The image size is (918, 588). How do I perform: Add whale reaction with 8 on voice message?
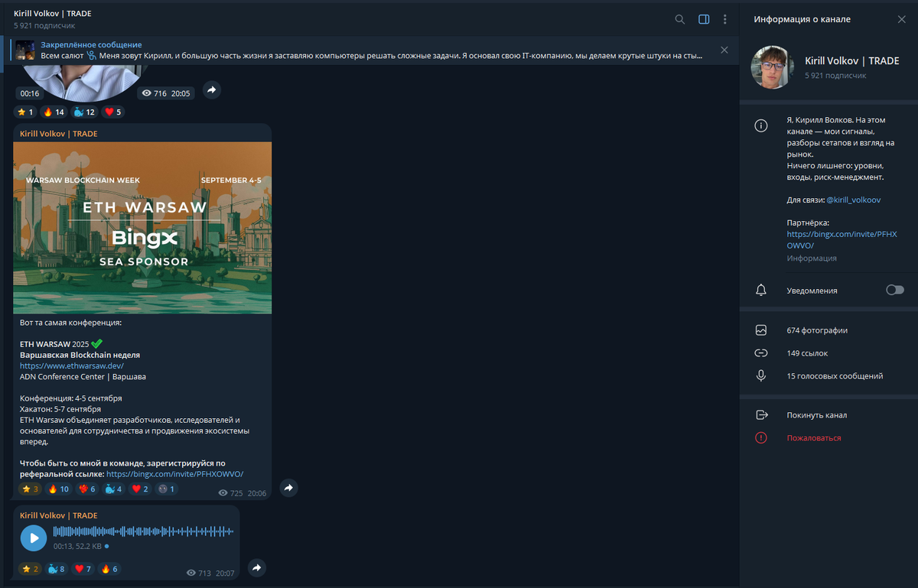click(x=57, y=569)
